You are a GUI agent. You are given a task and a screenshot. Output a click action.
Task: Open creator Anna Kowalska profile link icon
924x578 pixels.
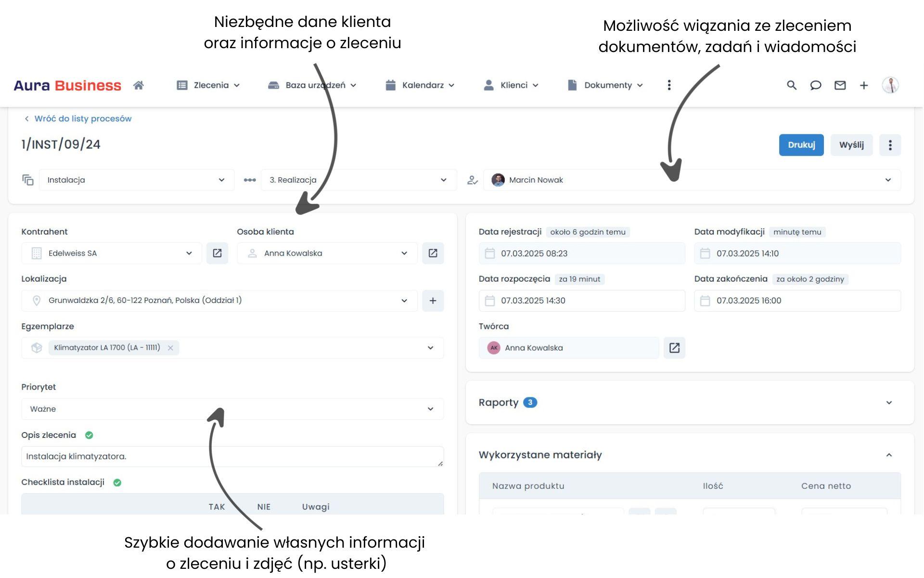674,348
